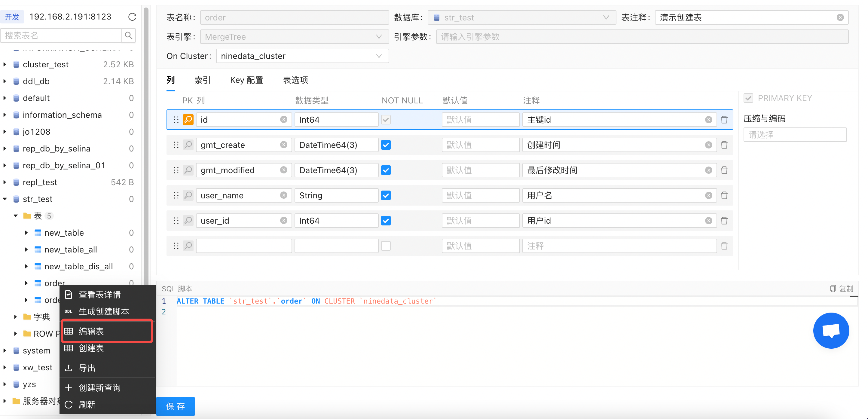
Task: Click the default value field for id
Action: click(480, 120)
